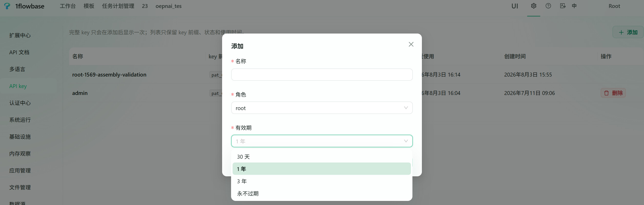Open the 工作台 menu item
This screenshot has height=205, width=644.
pyautogui.click(x=68, y=6)
